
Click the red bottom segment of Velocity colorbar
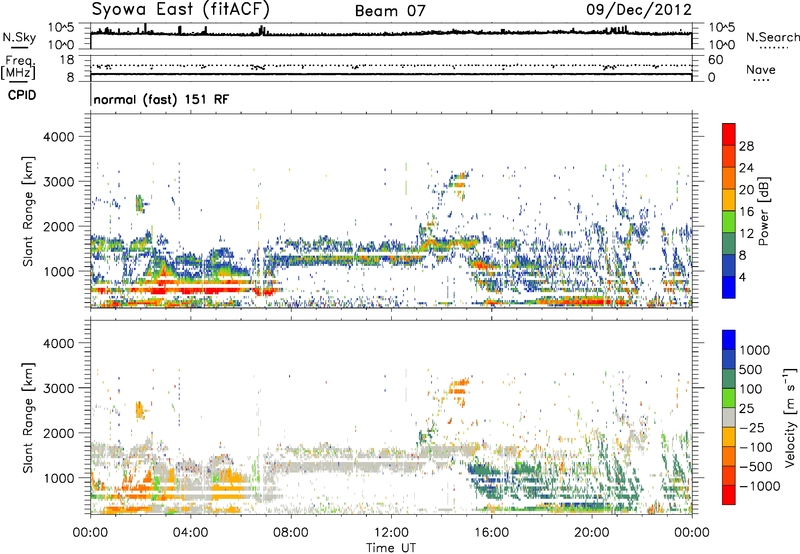pyautogui.click(x=729, y=495)
